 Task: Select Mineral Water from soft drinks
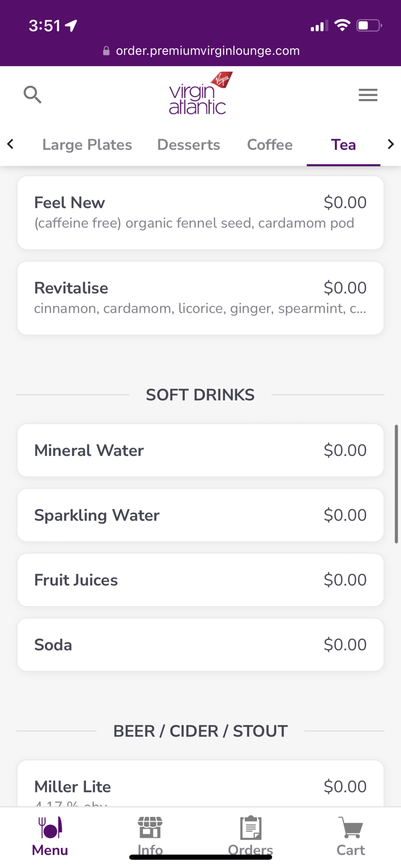tap(200, 450)
